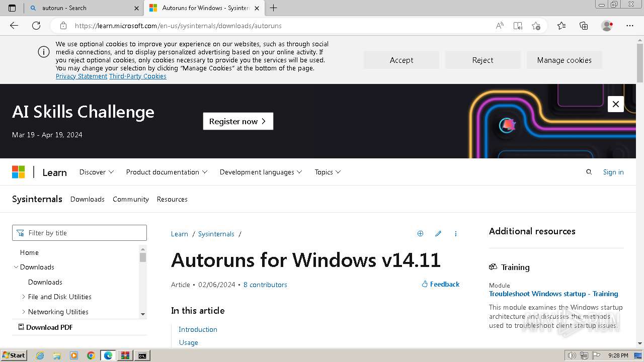Open the Favorites list icon
This screenshot has width=644, height=362.
point(561,26)
